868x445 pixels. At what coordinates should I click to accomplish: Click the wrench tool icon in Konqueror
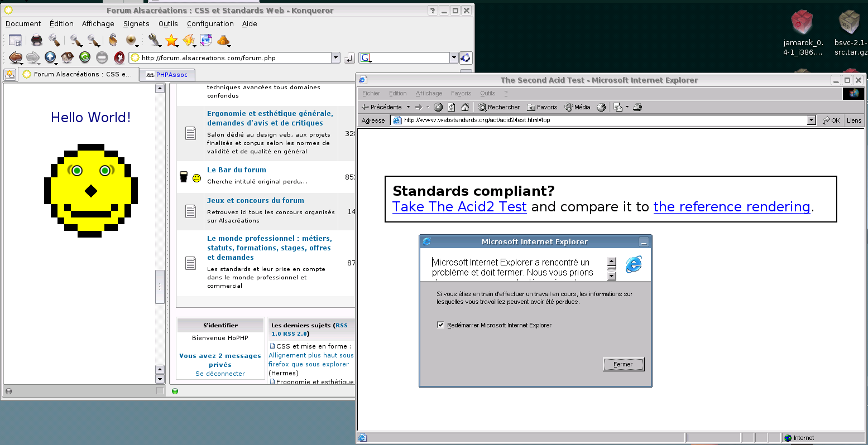[155, 40]
